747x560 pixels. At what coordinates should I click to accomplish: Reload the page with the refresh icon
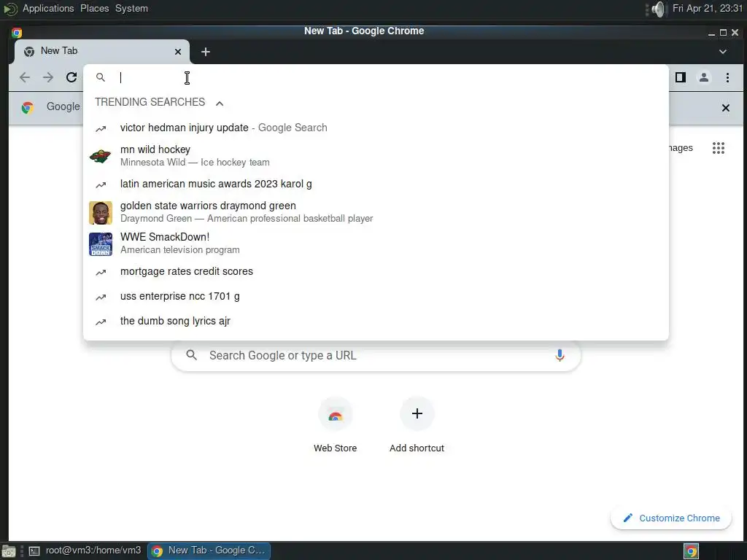71,77
